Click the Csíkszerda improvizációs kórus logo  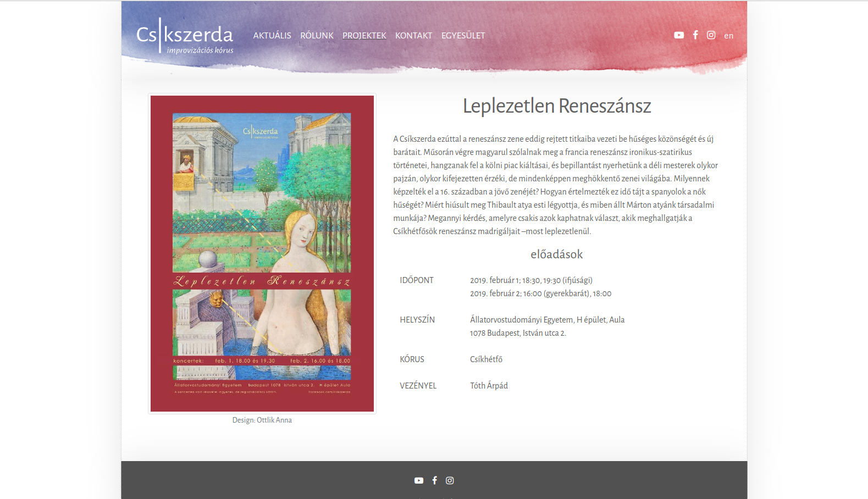[185, 36]
